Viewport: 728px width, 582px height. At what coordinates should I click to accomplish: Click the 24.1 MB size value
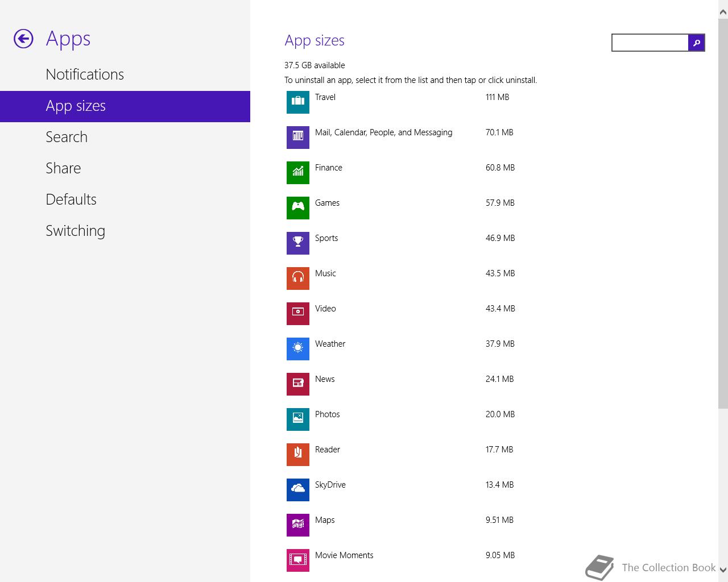tap(500, 379)
